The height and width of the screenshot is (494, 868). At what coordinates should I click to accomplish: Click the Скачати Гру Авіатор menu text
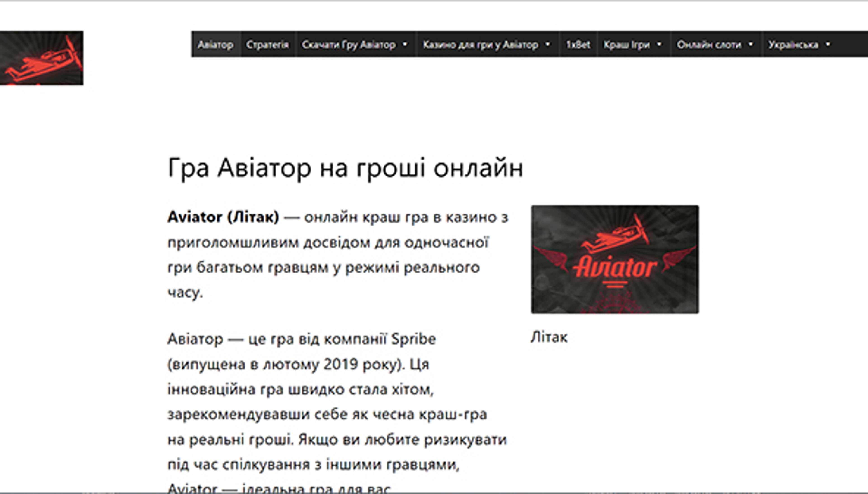[x=349, y=45]
